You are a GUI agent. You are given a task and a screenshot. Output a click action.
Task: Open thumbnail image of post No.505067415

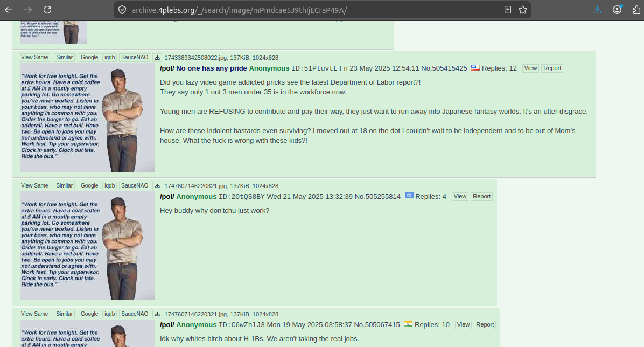[x=87, y=334]
